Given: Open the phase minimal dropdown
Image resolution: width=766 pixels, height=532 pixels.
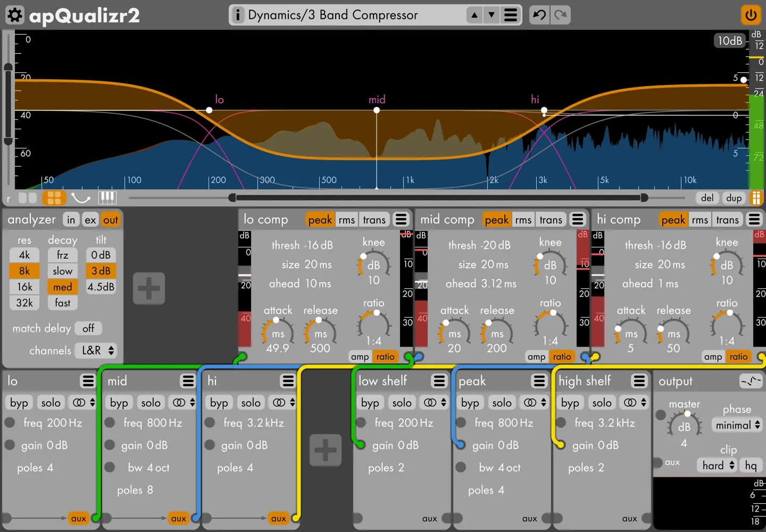Looking at the screenshot, I should pyautogui.click(x=737, y=425).
